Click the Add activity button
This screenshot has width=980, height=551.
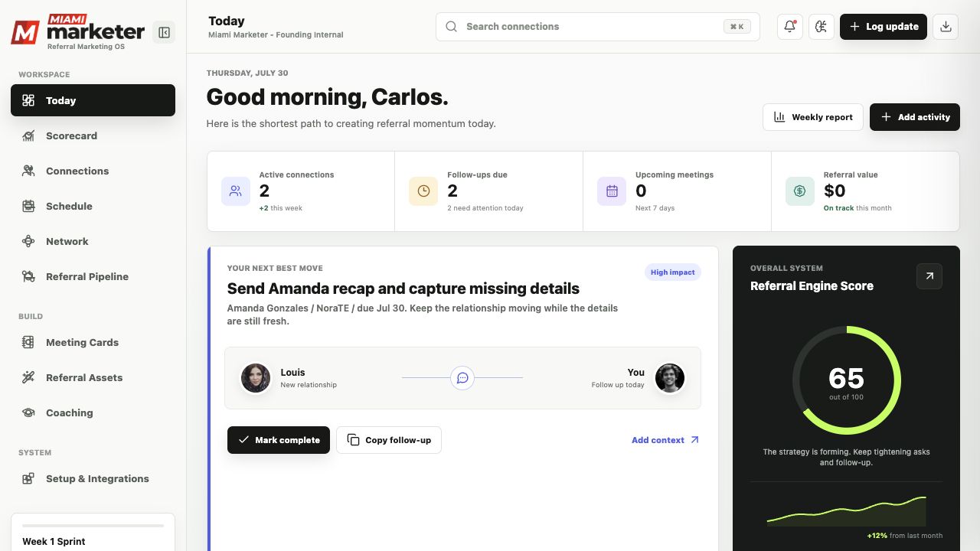(x=915, y=117)
